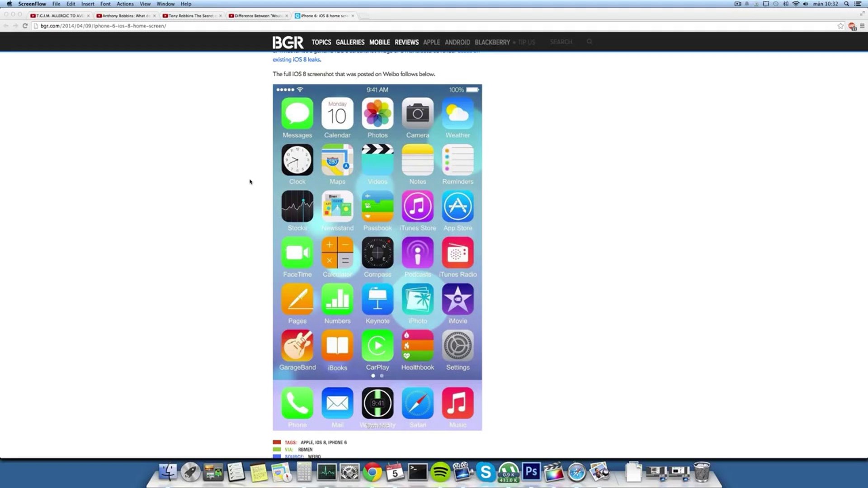Click the BGR search input field
This screenshot has height=488, width=868.
[x=561, y=42]
